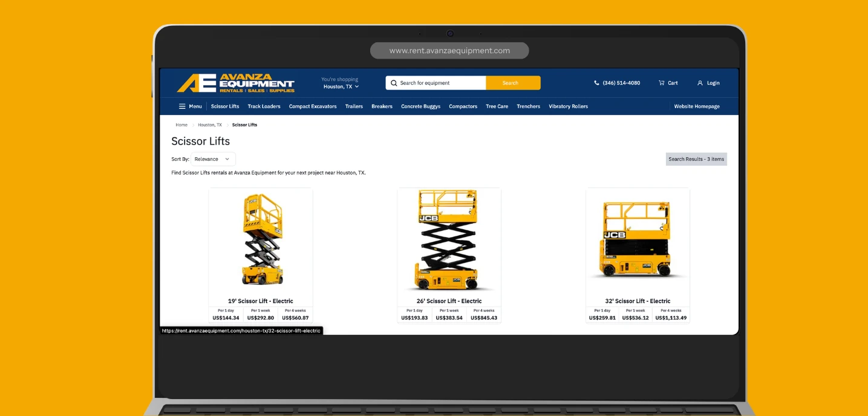Click the US$536.12 per week price
868x416 pixels.
coord(636,318)
